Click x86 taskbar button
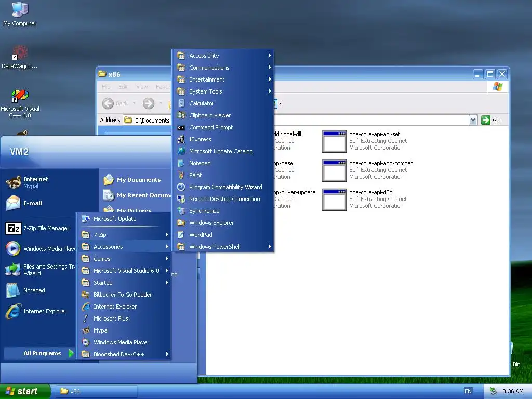 point(97,391)
